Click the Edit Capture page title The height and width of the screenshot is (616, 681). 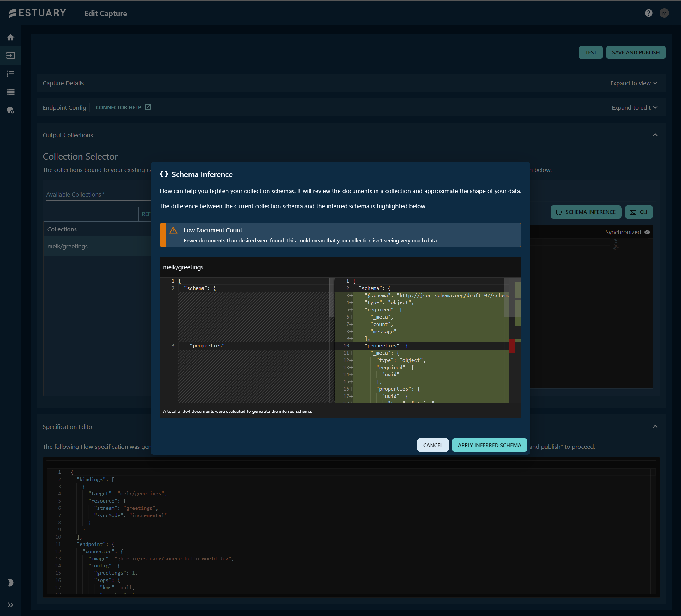point(106,14)
